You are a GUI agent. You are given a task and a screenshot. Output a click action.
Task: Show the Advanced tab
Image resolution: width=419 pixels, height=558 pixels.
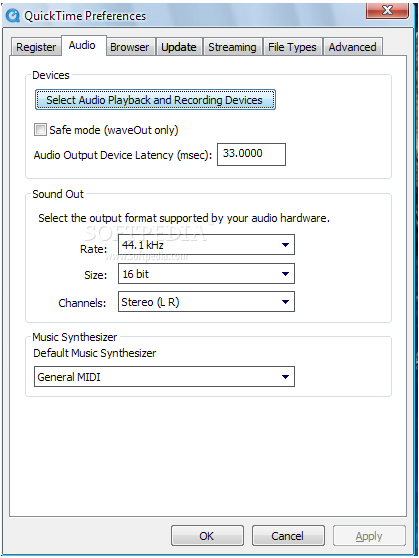click(x=352, y=47)
